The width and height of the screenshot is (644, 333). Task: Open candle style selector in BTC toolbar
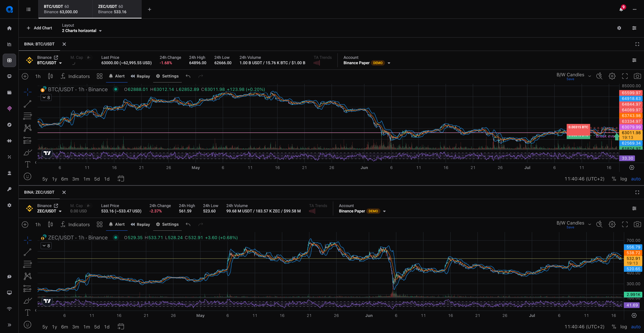50,76
